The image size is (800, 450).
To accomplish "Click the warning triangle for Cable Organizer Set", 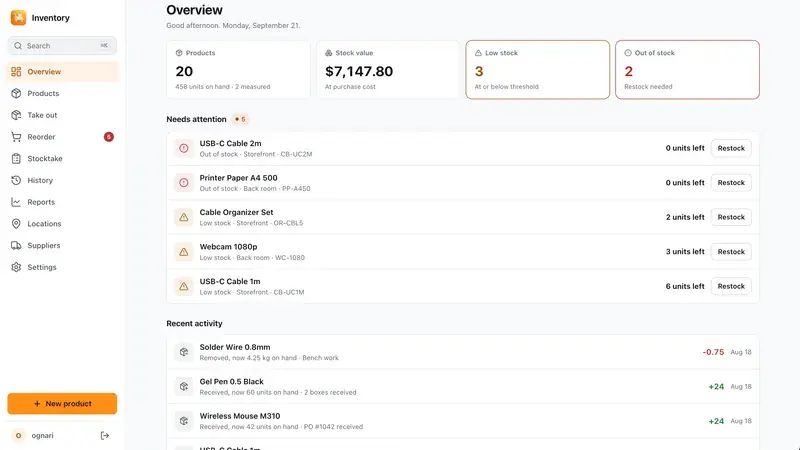I will 184,217.
